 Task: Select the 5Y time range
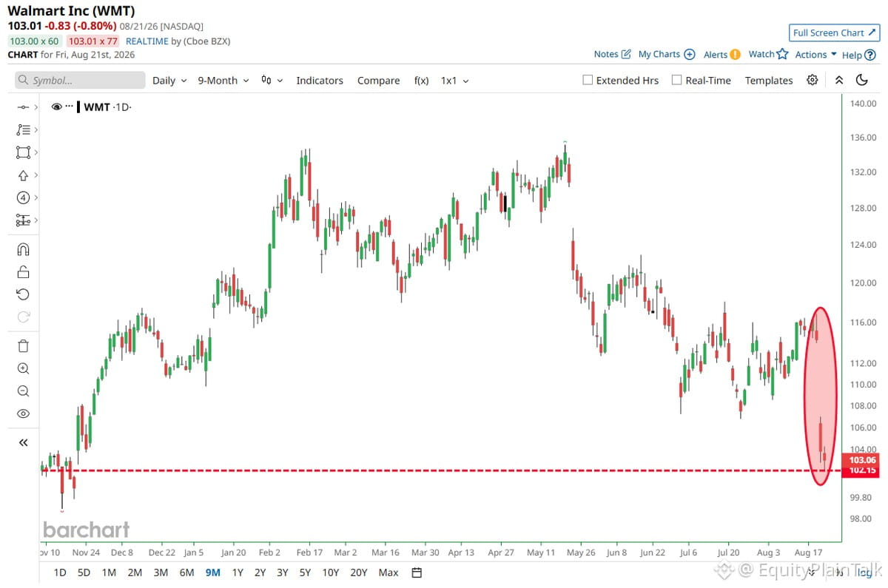[305, 572]
